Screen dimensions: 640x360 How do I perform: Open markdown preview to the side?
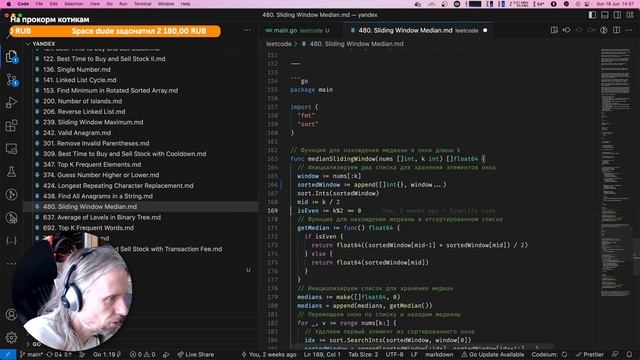coord(554,30)
